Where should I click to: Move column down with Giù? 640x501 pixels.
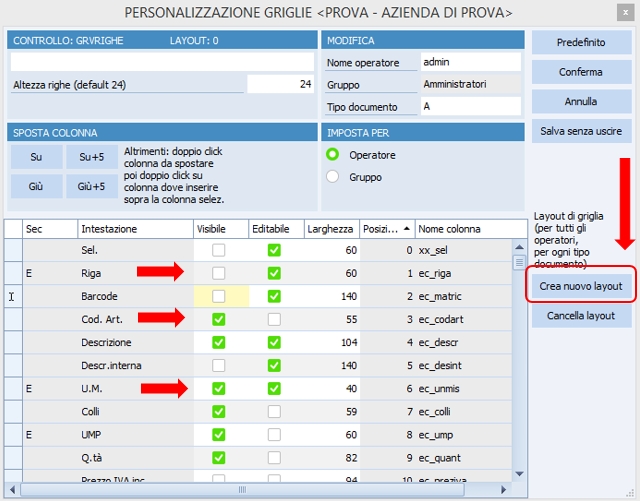36,187
